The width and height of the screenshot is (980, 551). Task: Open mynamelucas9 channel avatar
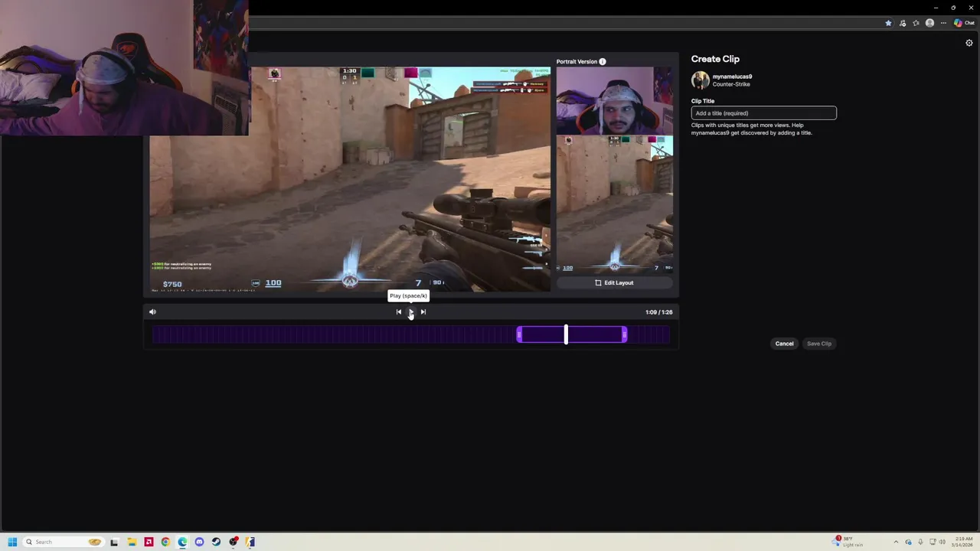click(700, 80)
